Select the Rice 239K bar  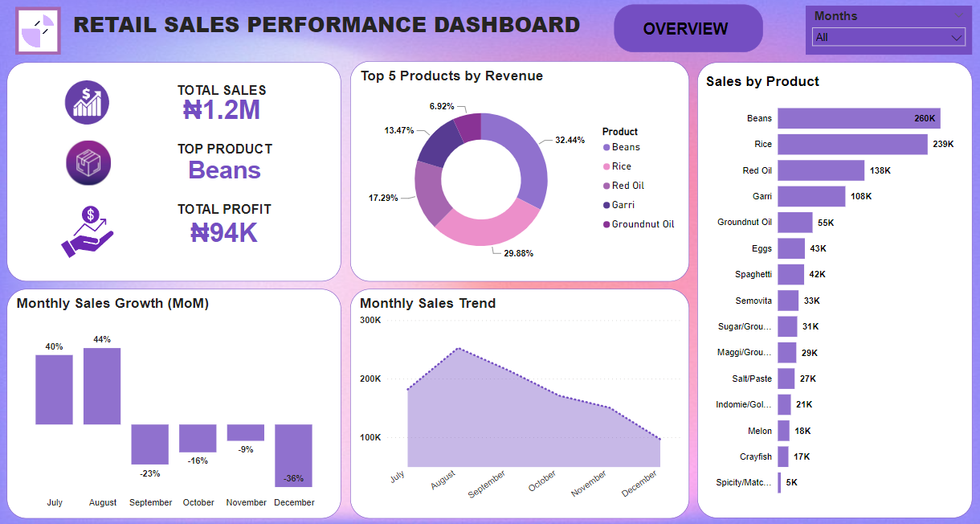tap(851, 144)
